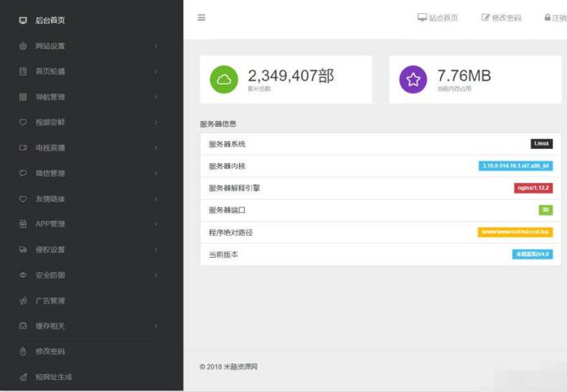Click the 短网址生成 paper plane icon
This screenshot has width=567, height=392.
tap(23, 377)
